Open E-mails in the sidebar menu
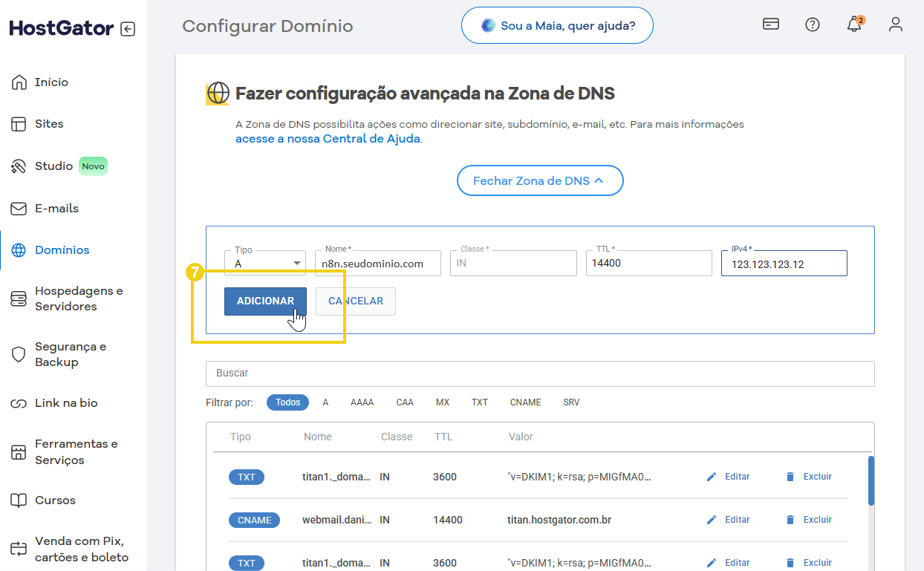The width and height of the screenshot is (924, 571). click(56, 209)
